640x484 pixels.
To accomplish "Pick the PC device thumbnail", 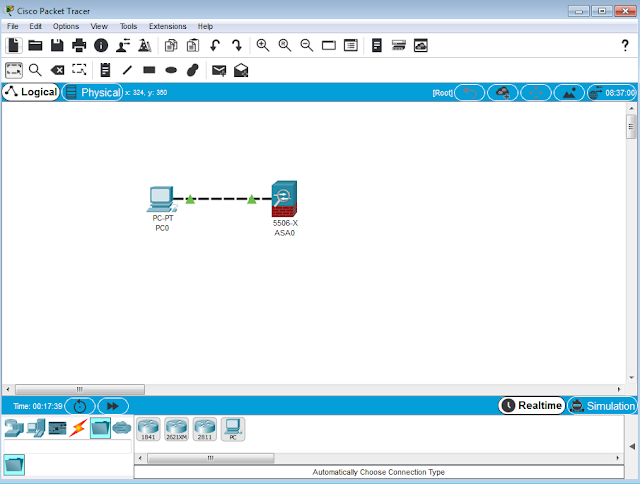I will tap(233, 429).
